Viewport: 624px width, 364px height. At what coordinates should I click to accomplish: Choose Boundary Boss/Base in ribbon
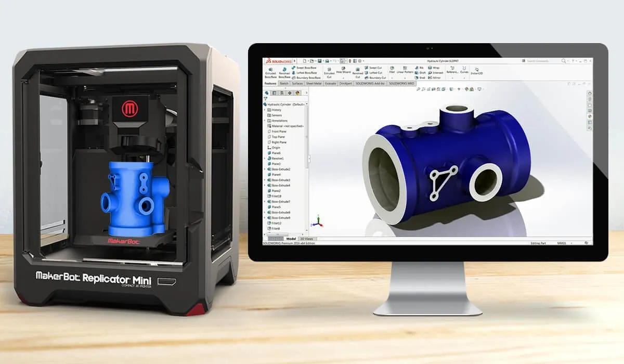point(306,77)
